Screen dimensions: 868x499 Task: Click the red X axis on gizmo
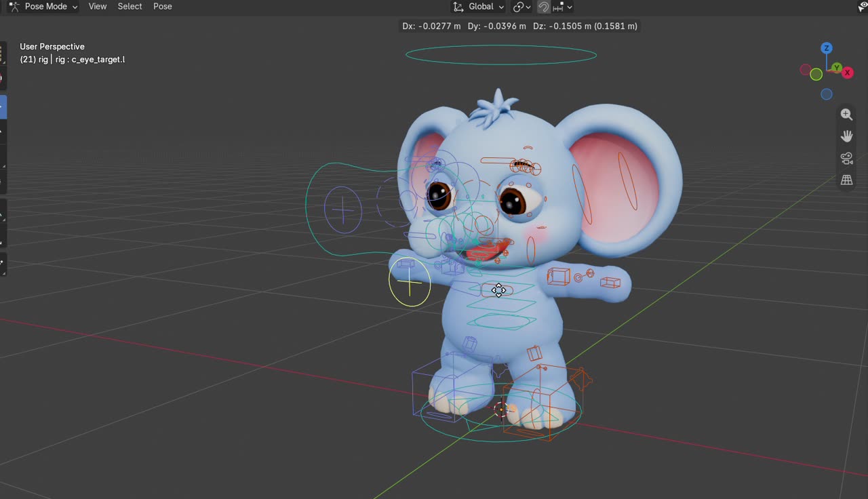[847, 73]
